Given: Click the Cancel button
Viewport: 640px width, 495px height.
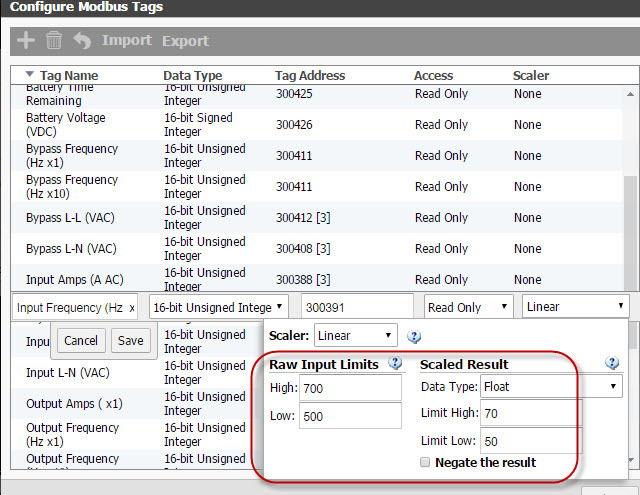Looking at the screenshot, I should point(81,340).
